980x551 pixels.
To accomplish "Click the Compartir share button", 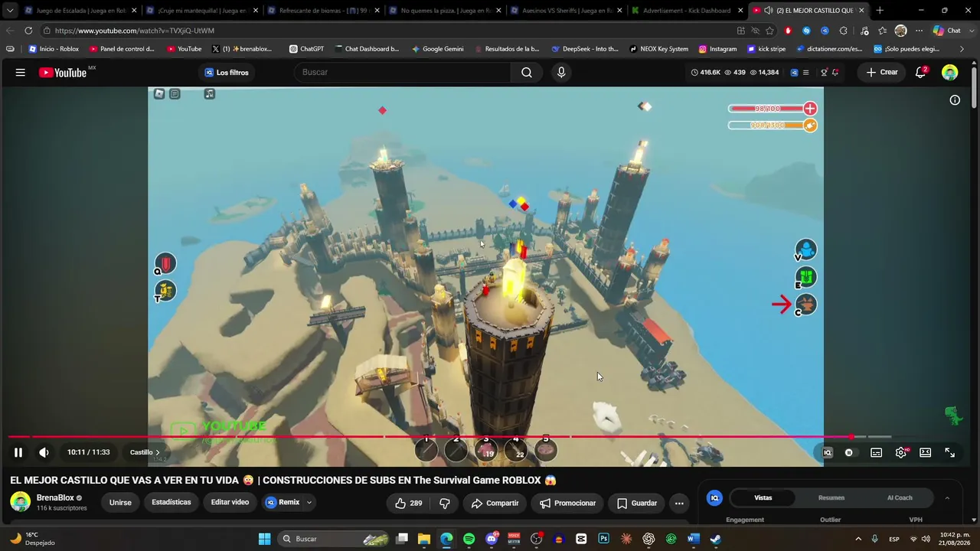I will click(x=495, y=503).
